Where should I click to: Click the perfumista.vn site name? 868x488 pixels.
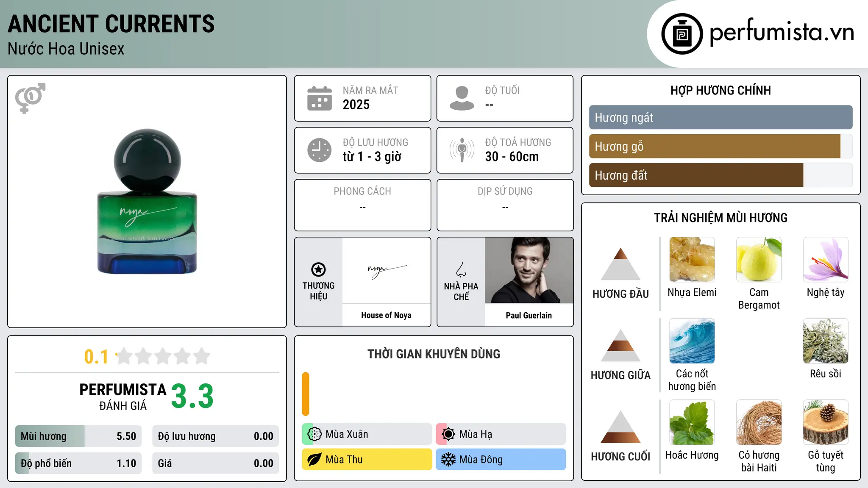point(782,32)
